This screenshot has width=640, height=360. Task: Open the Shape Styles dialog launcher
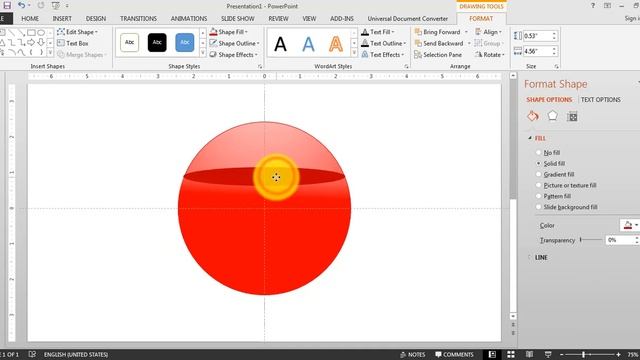[x=260, y=66]
